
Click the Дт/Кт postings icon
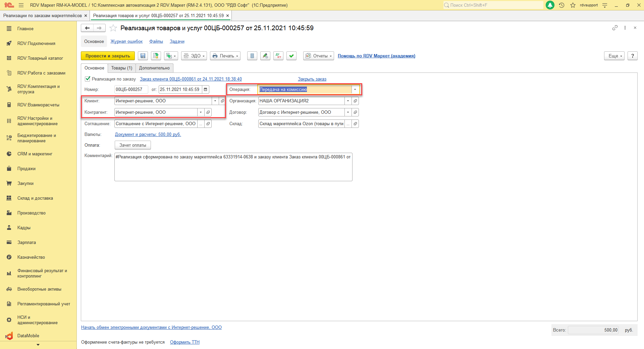(x=278, y=56)
